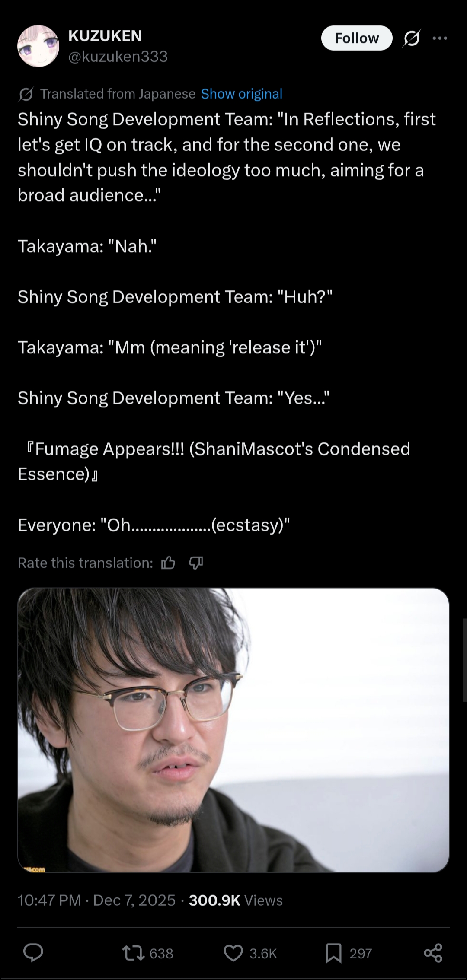Repost this tweet using the retweet icon

point(133,953)
